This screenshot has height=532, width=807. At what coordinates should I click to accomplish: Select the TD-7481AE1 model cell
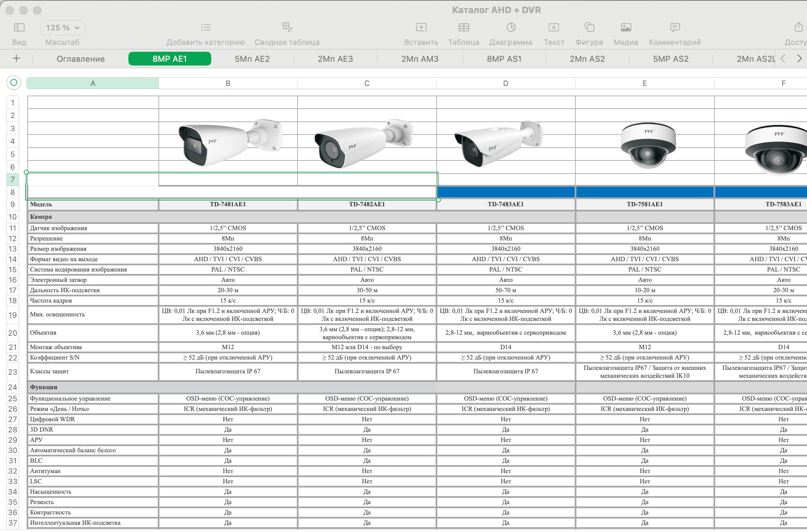pyautogui.click(x=228, y=204)
